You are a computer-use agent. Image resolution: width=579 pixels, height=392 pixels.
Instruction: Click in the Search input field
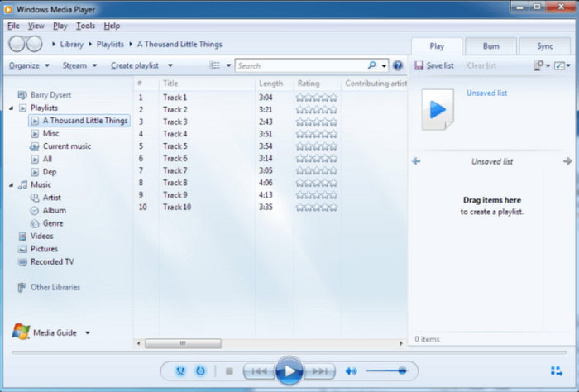(301, 65)
